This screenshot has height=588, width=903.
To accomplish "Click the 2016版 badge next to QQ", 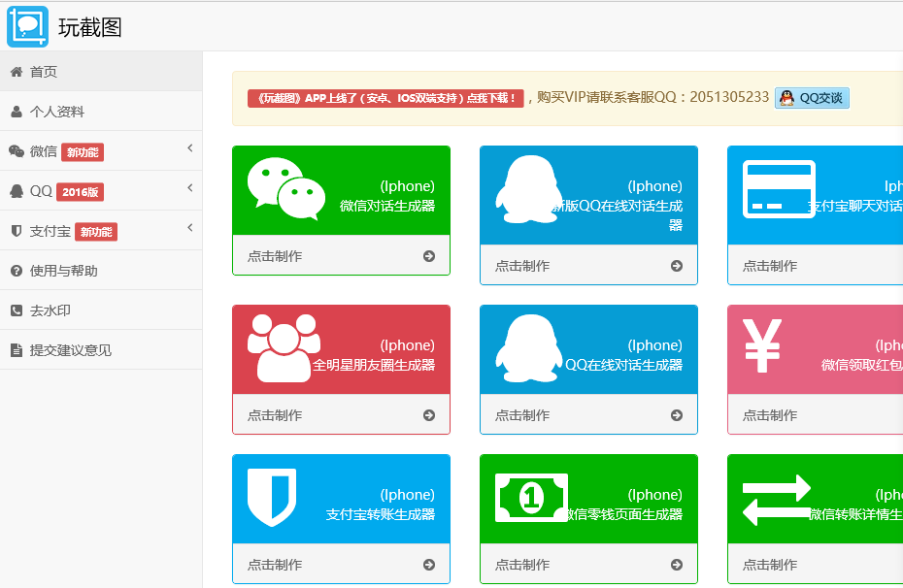I will 80,191.
